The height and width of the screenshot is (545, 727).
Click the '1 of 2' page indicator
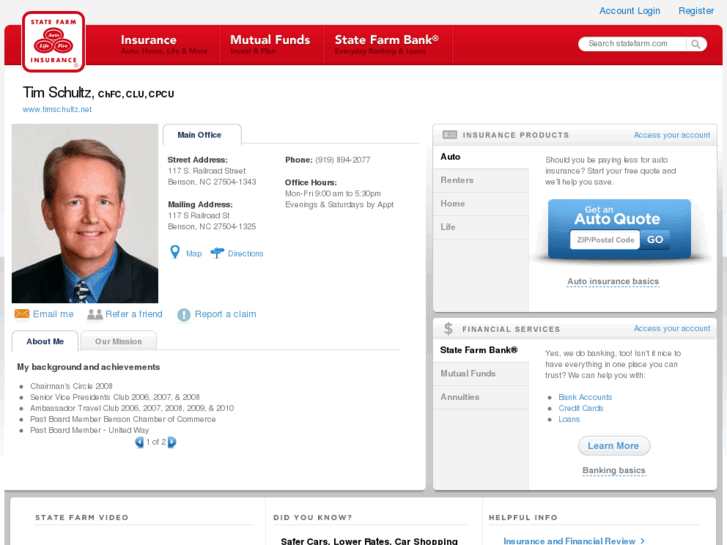coord(156,442)
